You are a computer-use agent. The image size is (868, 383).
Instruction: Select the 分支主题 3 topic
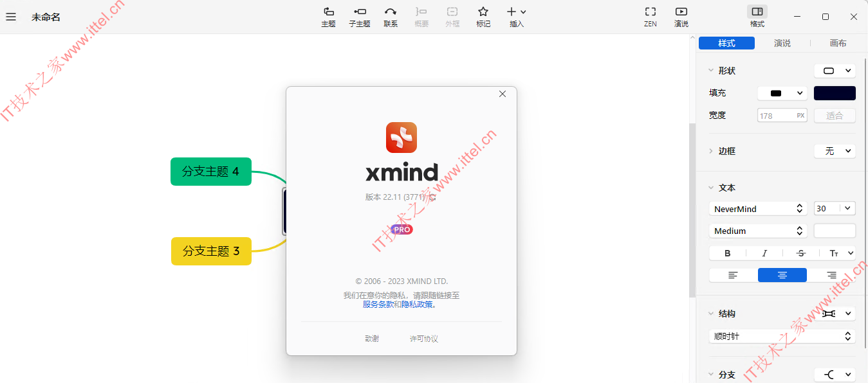pos(211,251)
